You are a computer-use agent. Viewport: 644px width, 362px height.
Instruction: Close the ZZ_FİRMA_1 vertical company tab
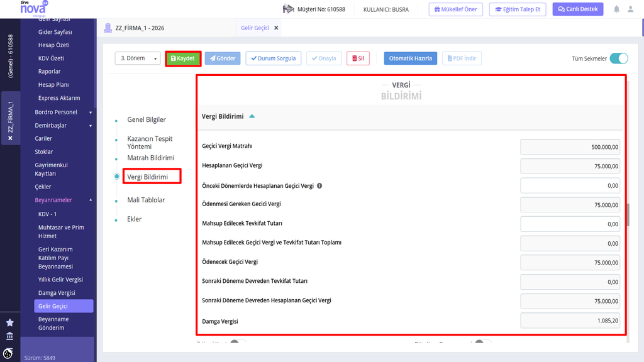coord(10,138)
